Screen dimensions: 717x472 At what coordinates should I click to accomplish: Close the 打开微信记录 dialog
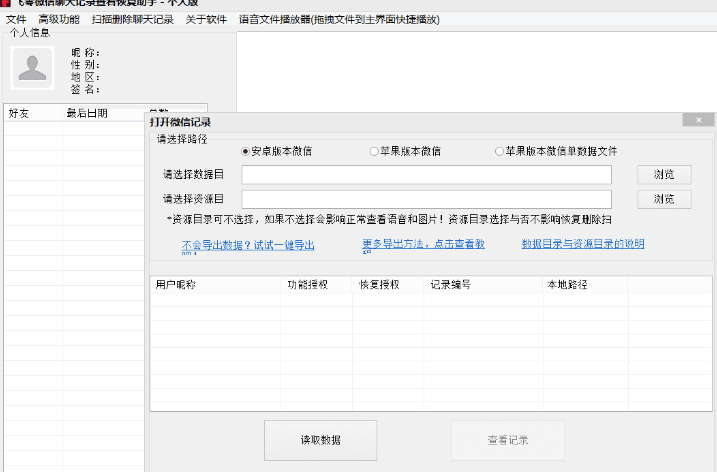(x=698, y=120)
